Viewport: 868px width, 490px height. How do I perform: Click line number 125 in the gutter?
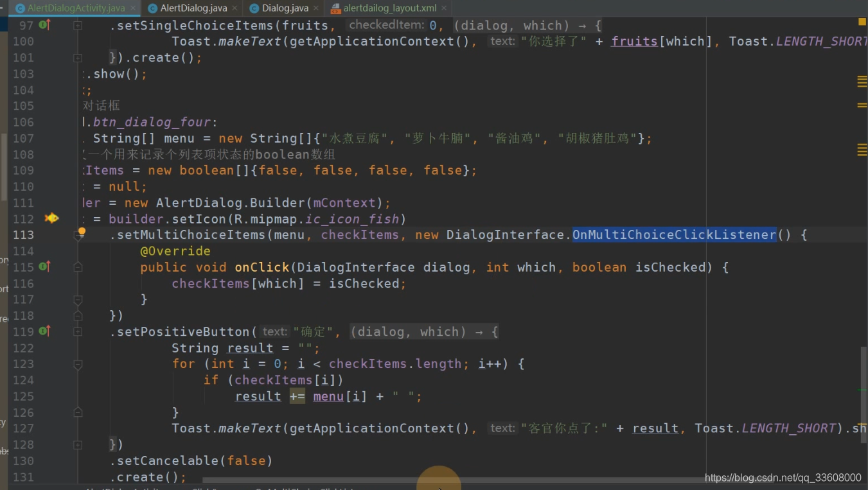click(x=23, y=396)
